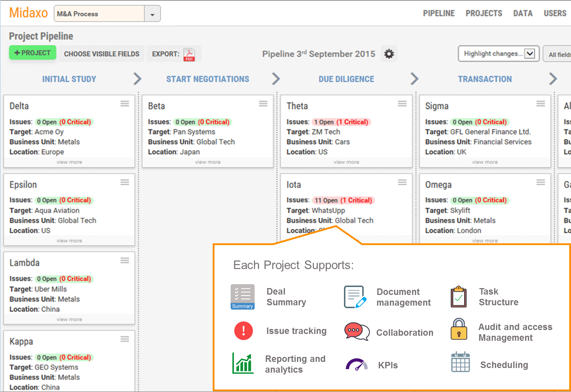The width and height of the screenshot is (571, 392).
Task: Open the Iota project title
Action: [x=294, y=185]
